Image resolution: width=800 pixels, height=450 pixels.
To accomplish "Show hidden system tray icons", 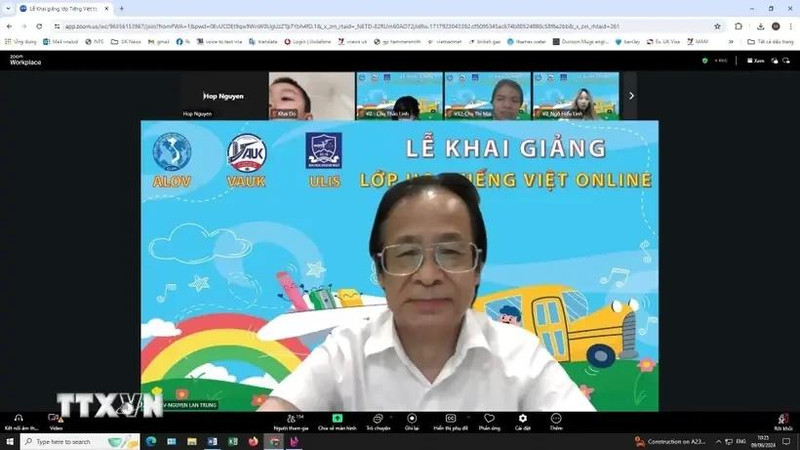I will 718,442.
